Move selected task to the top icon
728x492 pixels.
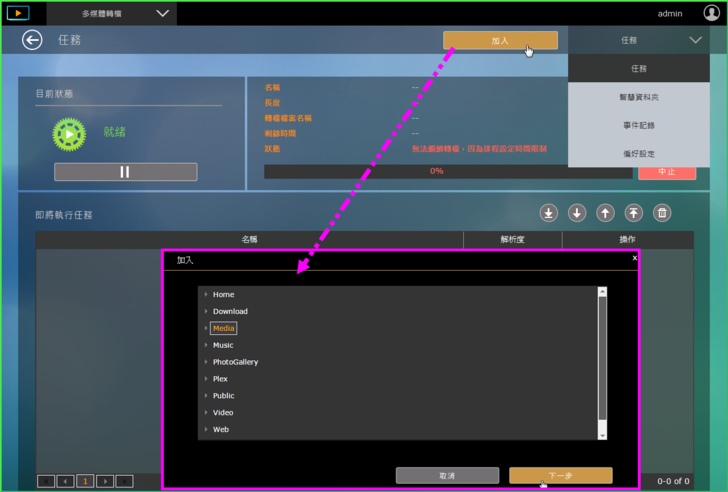tap(633, 213)
